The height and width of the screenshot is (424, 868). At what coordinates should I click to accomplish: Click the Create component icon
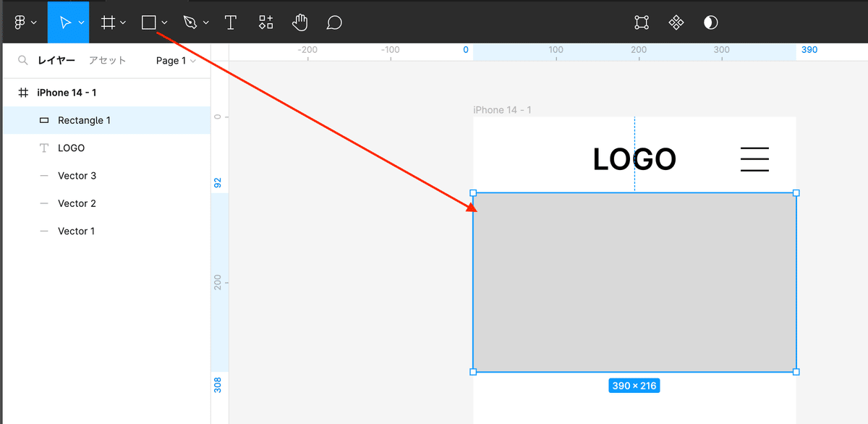[676, 22]
